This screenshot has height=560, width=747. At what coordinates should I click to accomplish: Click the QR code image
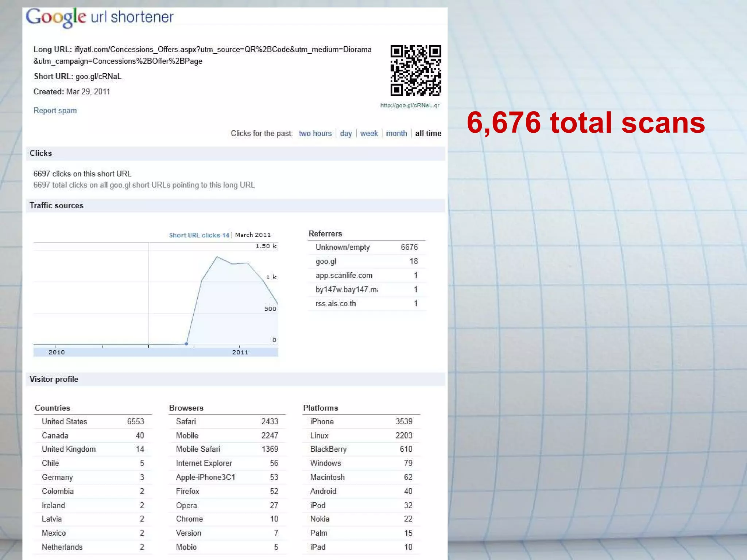tap(415, 70)
